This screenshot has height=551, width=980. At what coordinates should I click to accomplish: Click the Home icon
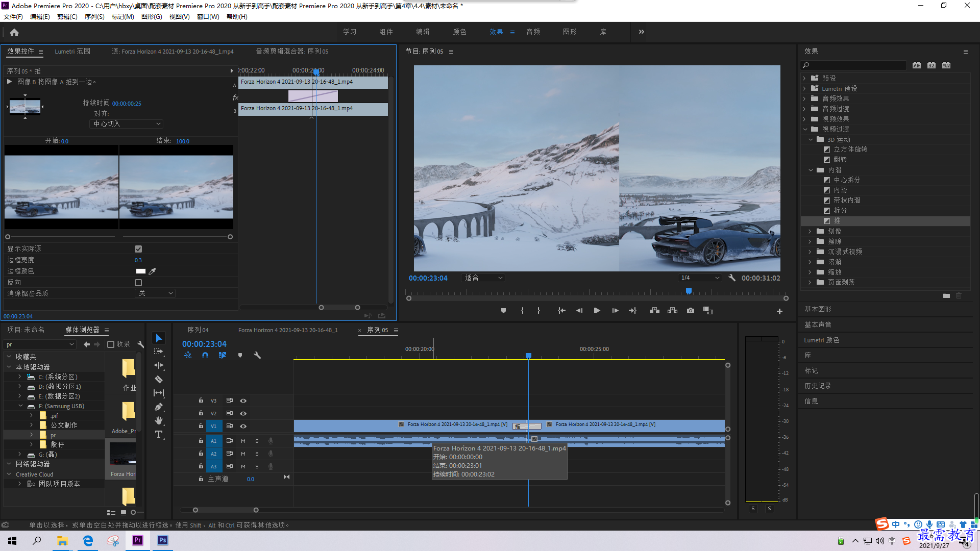(x=14, y=32)
